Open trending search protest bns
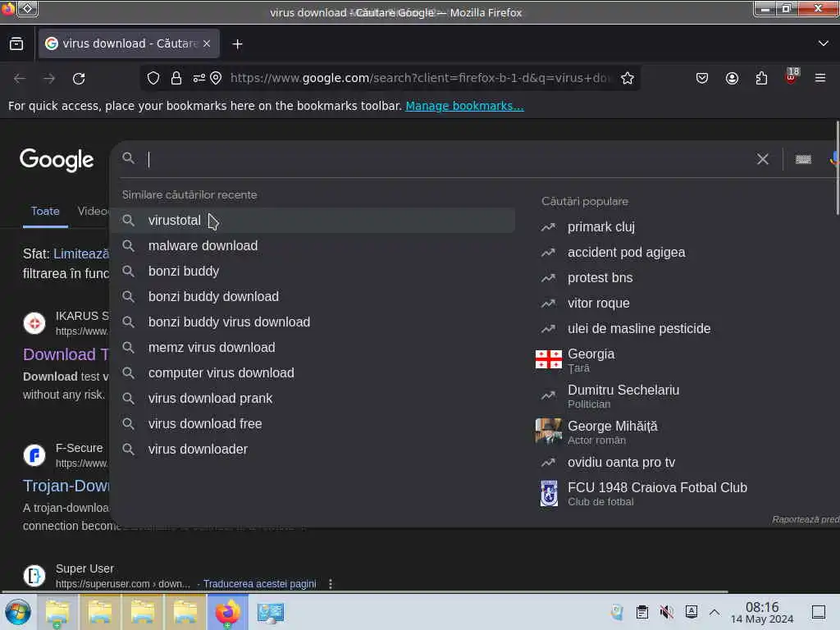 tap(600, 278)
